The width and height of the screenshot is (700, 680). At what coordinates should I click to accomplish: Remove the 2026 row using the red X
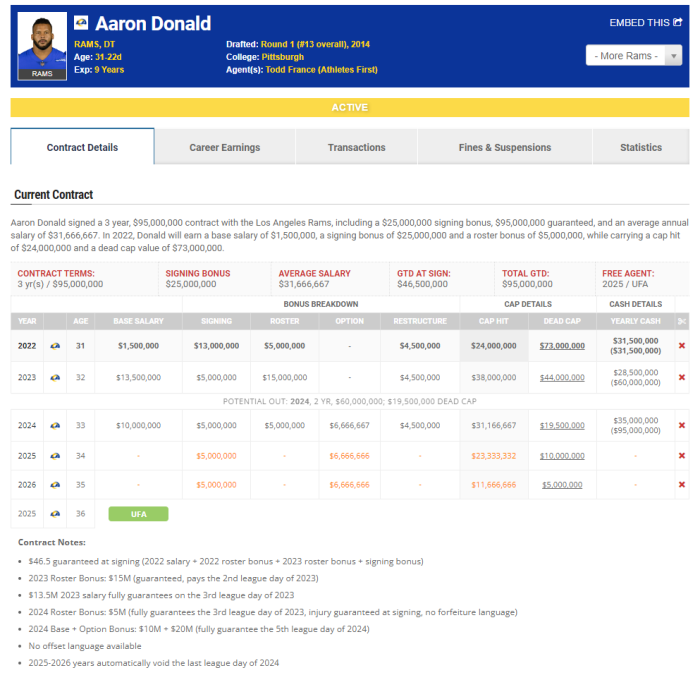pyautogui.click(x=682, y=484)
